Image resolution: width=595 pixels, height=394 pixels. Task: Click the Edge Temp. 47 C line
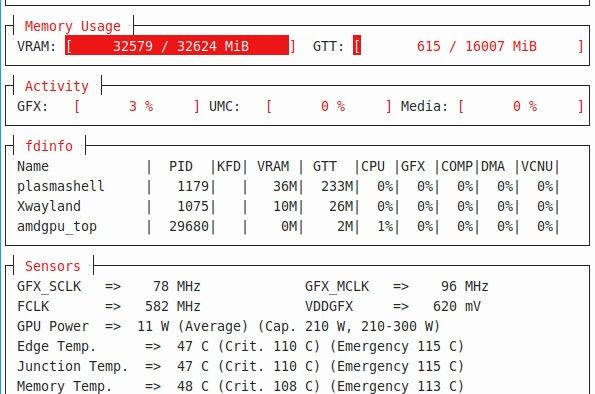tap(241, 346)
